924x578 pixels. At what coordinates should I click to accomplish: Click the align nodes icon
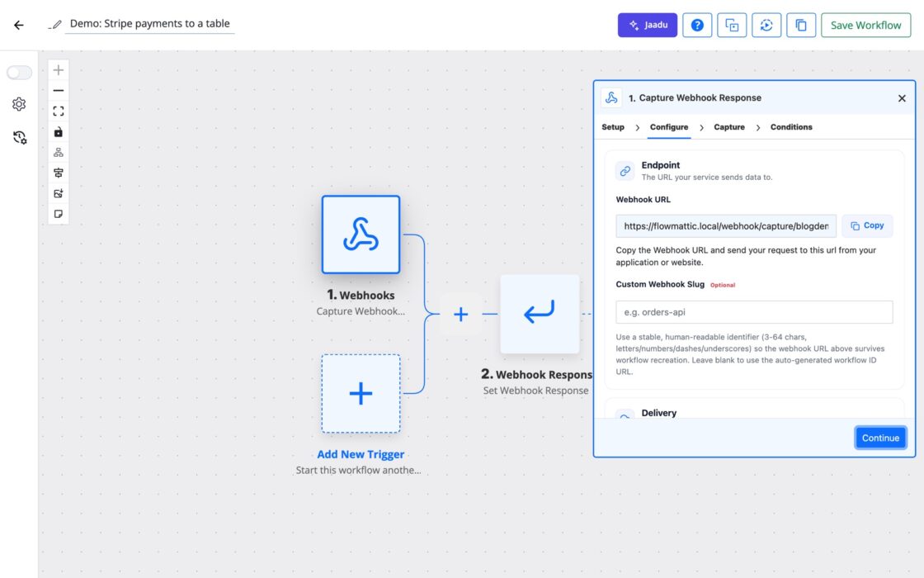[x=59, y=173]
